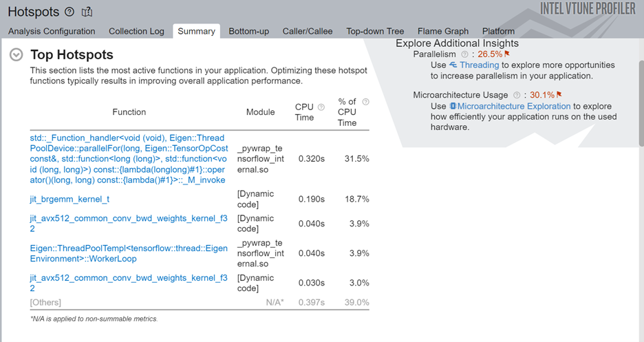Screen dimensions: 644x342
Task: Switch to the Bottom-up tab
Action: pos(248,31)
